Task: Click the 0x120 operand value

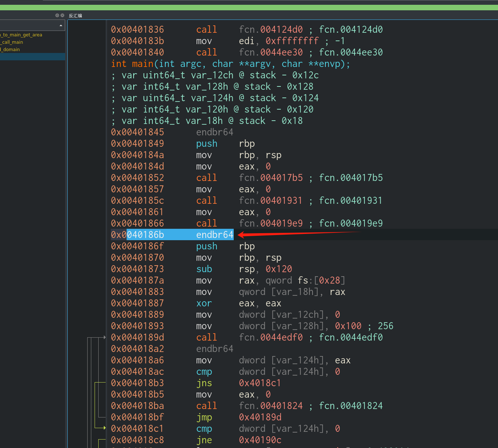Action: 279,269
